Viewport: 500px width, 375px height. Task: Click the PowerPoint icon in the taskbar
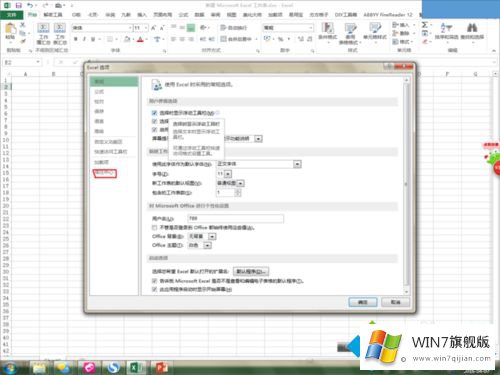tap(162, 368)
